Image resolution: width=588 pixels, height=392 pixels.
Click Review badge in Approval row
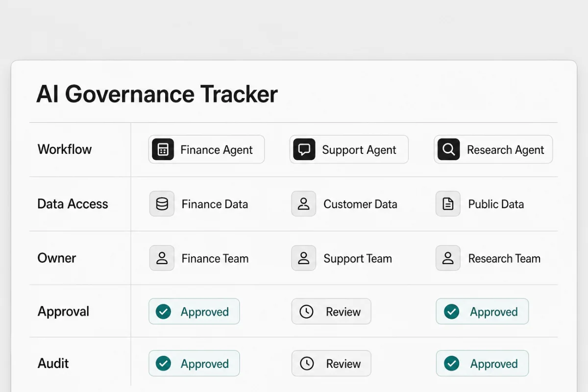[x=331, y=312]
